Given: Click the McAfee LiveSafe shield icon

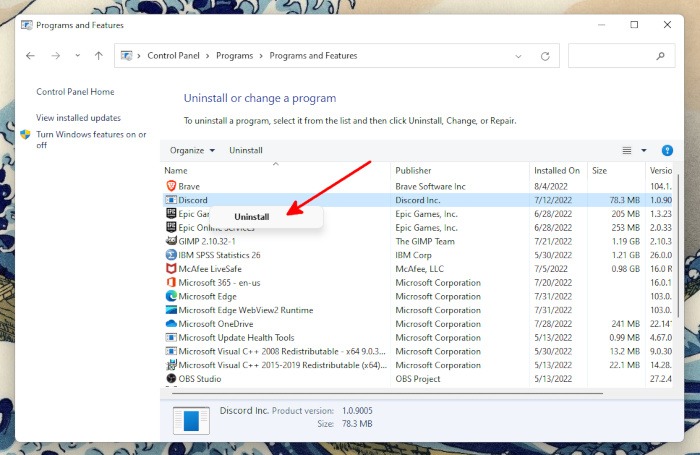Looking at the screenshot, I should coord(171,268).
